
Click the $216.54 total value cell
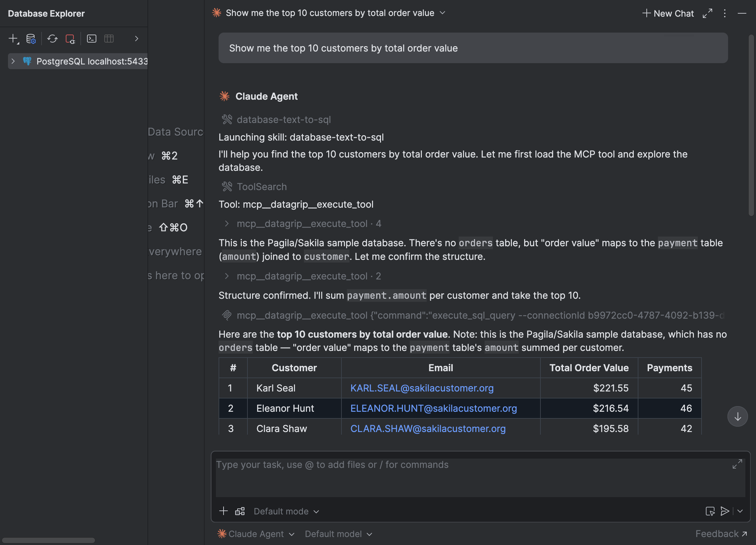(x=589, y=408)
